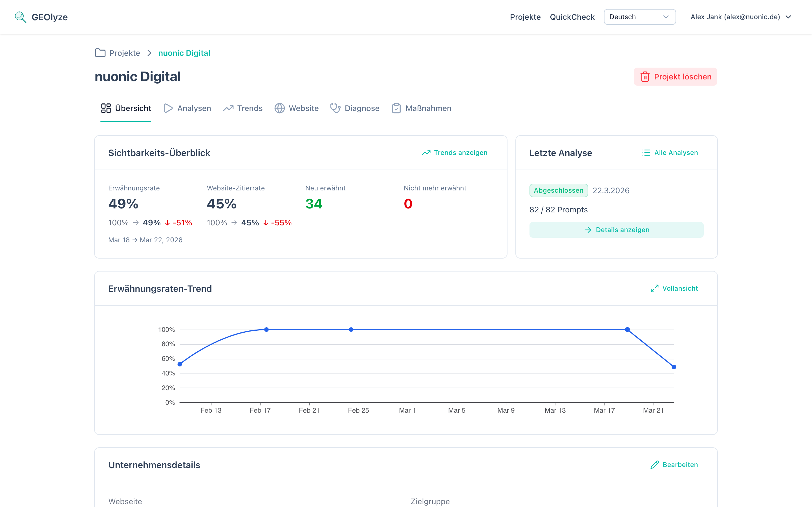Click the list icon next to Alle Analysen

[x=646, y=153]
